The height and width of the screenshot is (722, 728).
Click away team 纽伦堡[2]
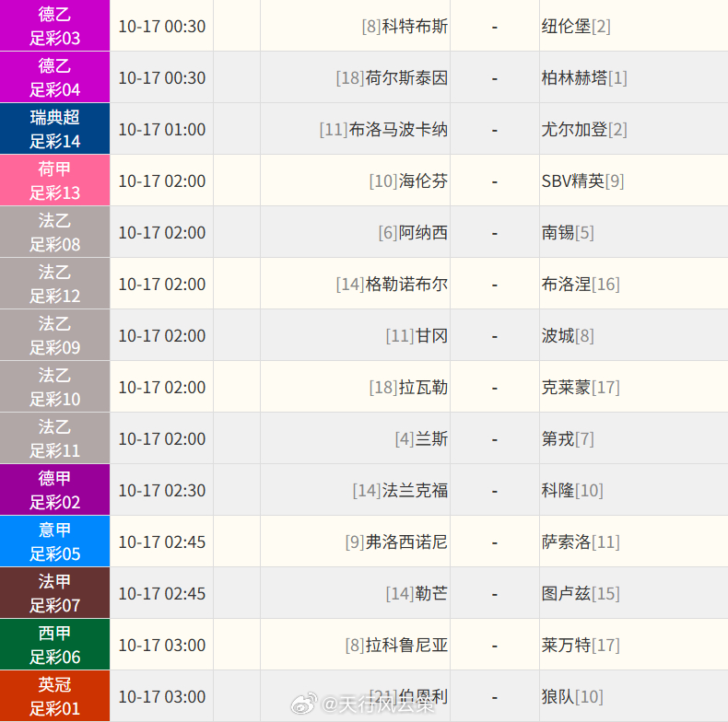click(576, 27)
